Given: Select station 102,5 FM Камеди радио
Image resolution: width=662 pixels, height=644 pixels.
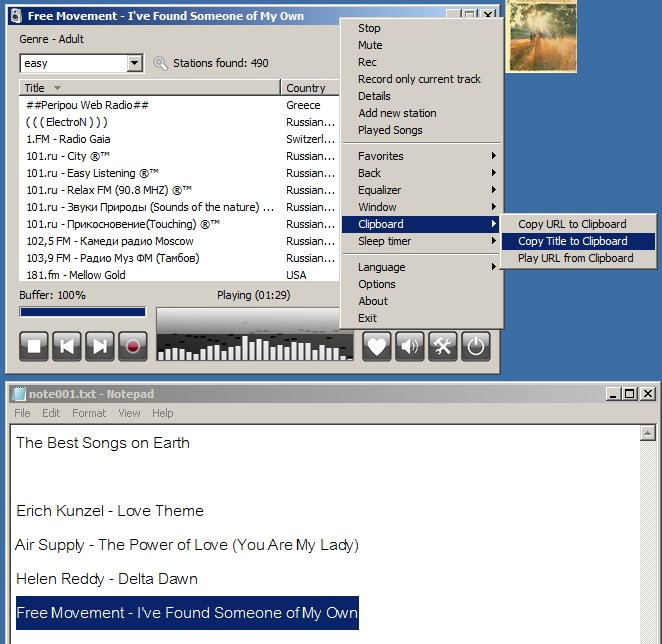Looking at the screenshot, I should pos(179,241).
